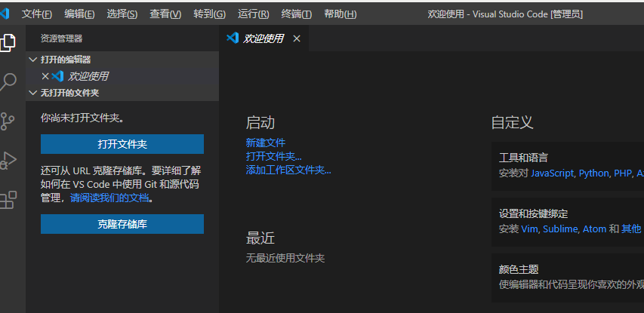Click the 工具和语言 card heading
Image resolution: width=644 pixels, height=313 pixels.
click(523, 158)
